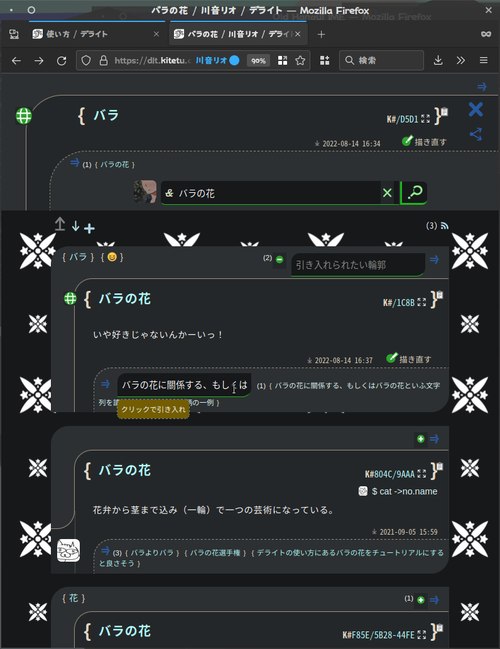Click the blue share icon below the X
The width and height of the screenshot is (500, 649).
coord(476,134)
